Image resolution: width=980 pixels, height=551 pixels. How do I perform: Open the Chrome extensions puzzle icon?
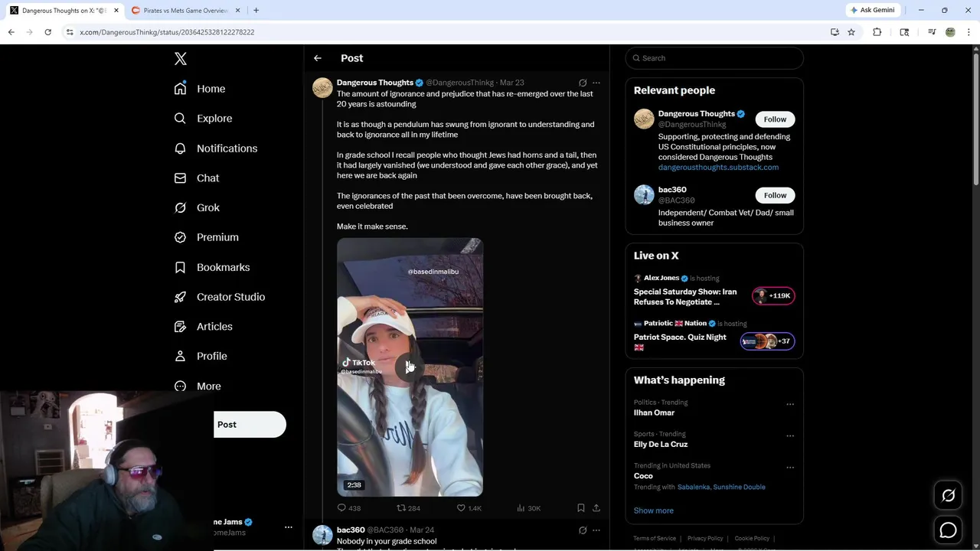(x=877, y=32)
